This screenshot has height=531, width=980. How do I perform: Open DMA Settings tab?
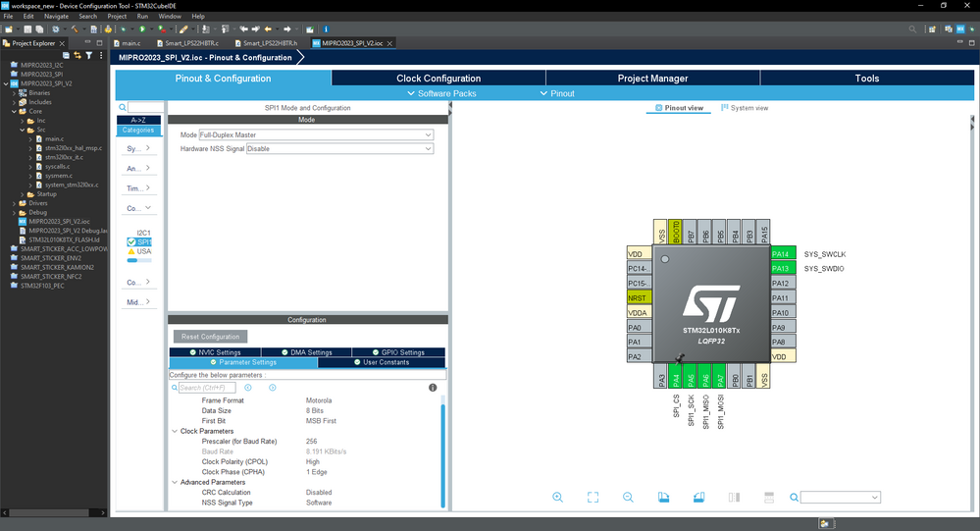coord(306,352)
